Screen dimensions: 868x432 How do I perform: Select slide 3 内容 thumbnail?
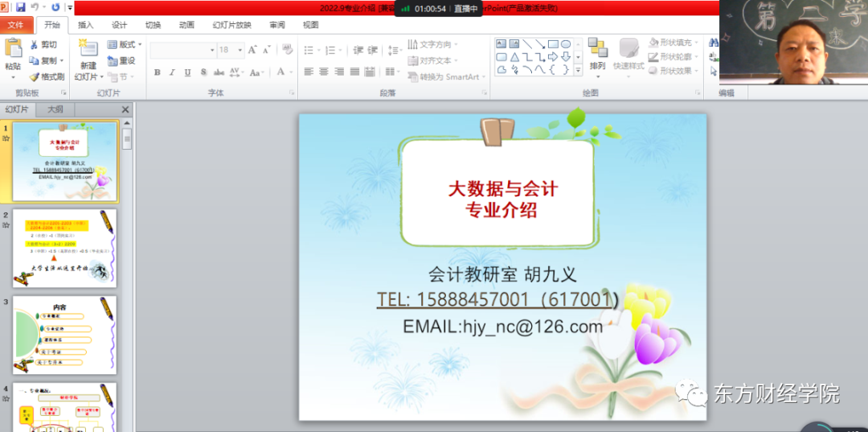(x=65, y=335)
